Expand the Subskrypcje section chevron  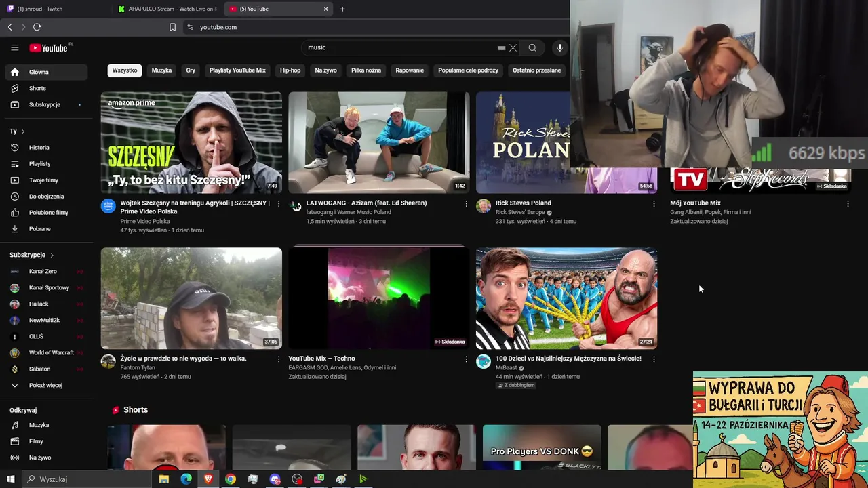(52, 255)
